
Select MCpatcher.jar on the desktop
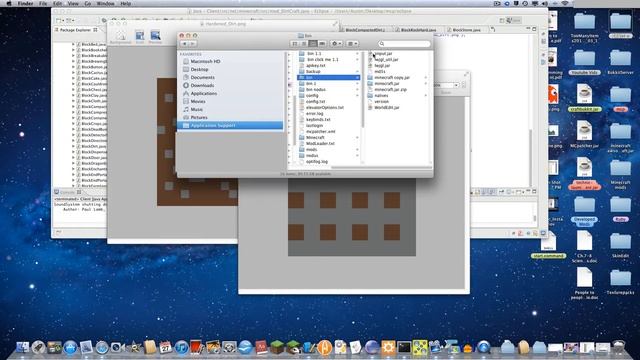tap(584, 135)
